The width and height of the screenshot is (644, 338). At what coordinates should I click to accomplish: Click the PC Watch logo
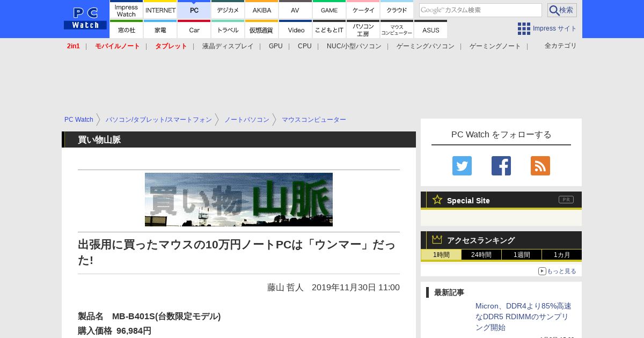point(85,19)
